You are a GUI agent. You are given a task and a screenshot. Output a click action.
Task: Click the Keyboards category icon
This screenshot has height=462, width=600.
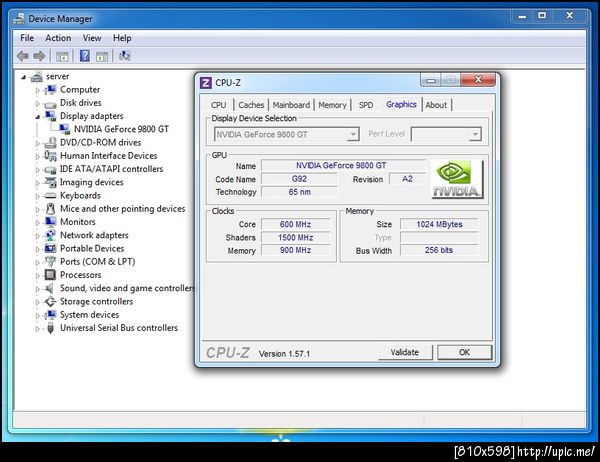(50, 196)
